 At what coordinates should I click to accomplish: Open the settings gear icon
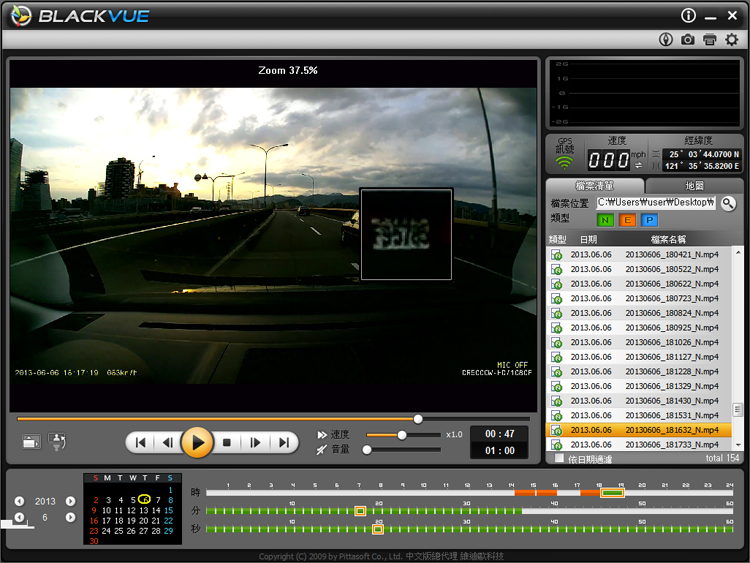pos(731,39)
